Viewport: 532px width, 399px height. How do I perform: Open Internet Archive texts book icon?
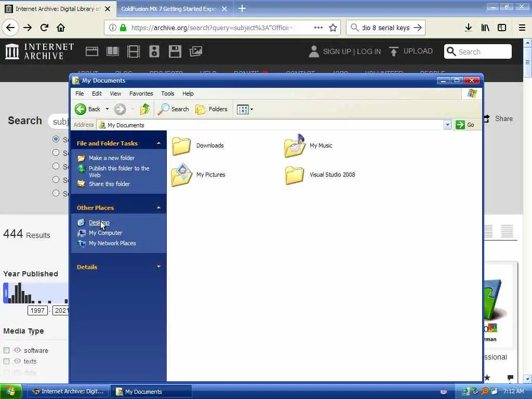point(113,51)
